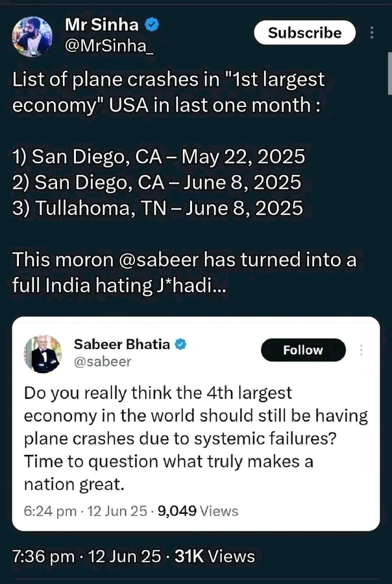Viewport: 392px width, 584px height.
Task: Open the quoted tweet's three-dot menu
Action: click(x=361, y=350)
